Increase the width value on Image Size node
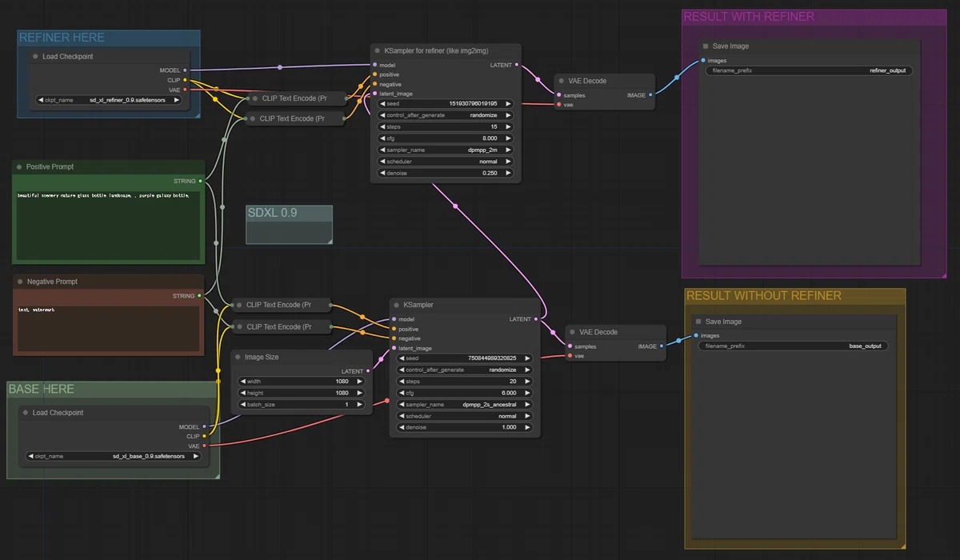Image resolution: width=960 pixels, height=560 pixels. pos(359,382)
